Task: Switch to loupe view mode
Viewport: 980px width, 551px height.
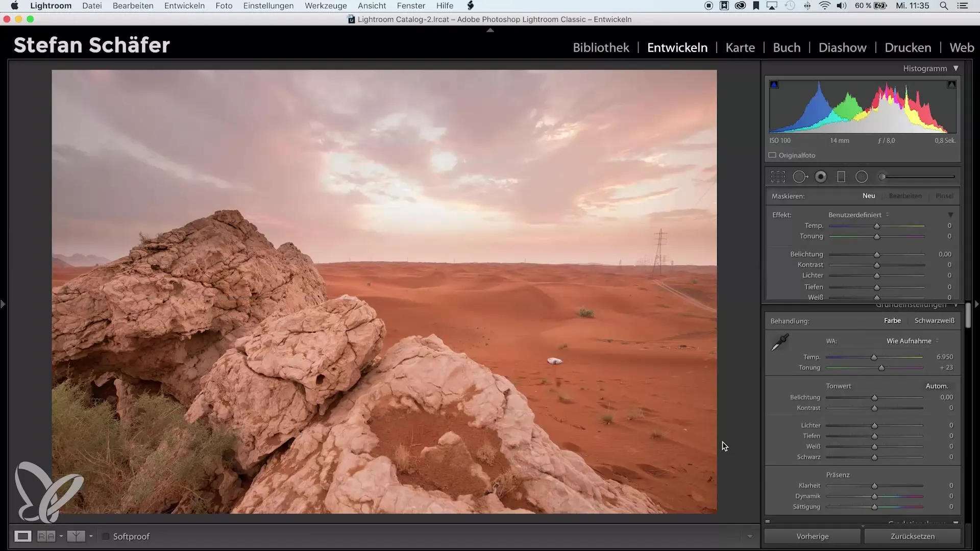Action: tap(22, 536)
